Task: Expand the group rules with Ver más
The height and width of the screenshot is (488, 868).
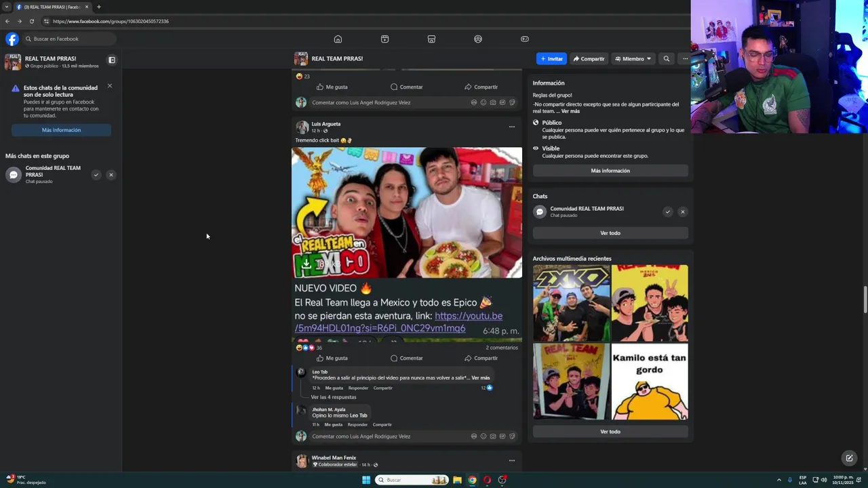Action: [570, 111]
